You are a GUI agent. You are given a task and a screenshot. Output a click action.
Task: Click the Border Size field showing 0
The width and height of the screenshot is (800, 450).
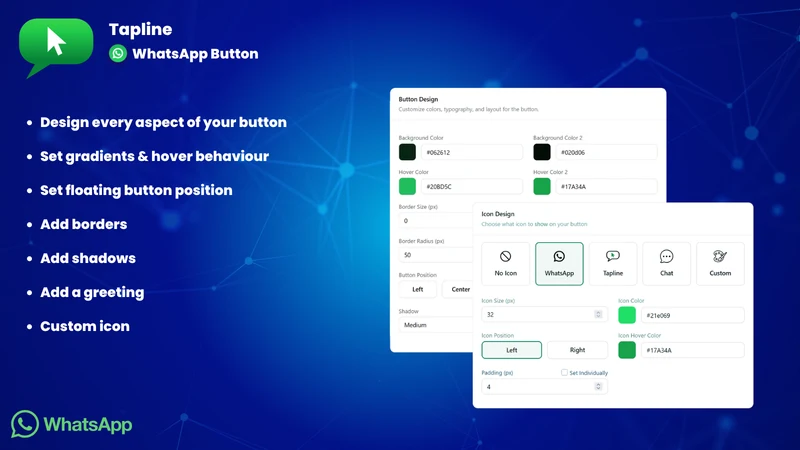tap(436, 221)
